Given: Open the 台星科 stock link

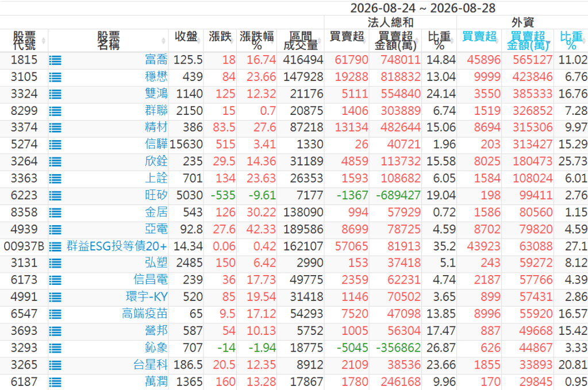Looking at the screenshot, I should point(151,365).
